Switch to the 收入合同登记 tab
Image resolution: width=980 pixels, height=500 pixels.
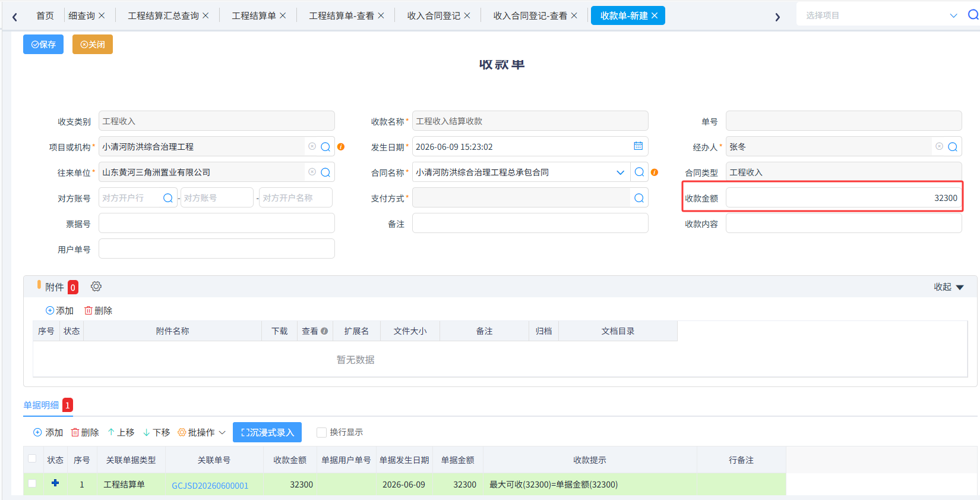[x=434, y=15]
